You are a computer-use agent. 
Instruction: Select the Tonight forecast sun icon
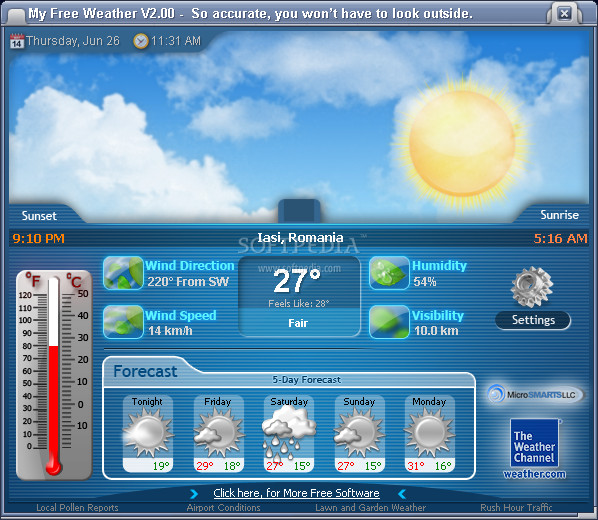[148, 432]
